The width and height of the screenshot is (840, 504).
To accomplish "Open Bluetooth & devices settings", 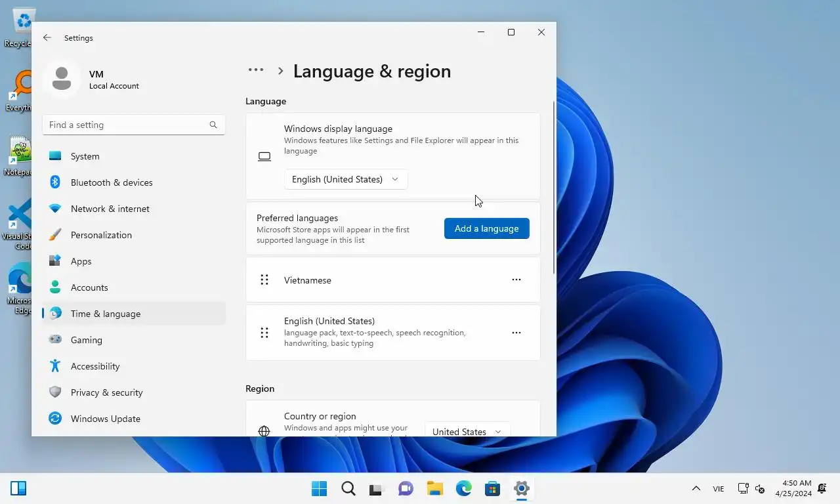I will 134,182.
